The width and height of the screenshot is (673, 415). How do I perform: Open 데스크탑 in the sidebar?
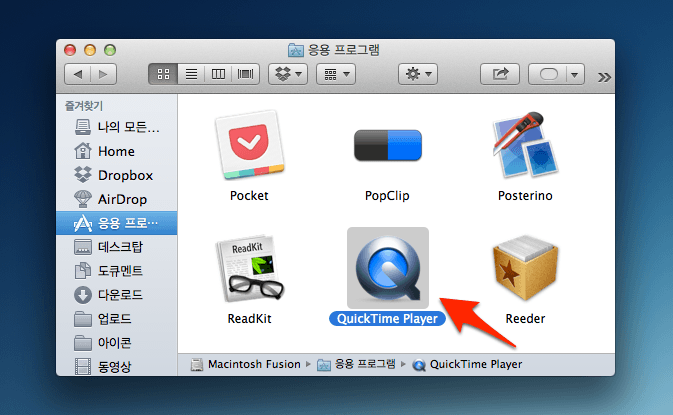[x=117, y=247]
